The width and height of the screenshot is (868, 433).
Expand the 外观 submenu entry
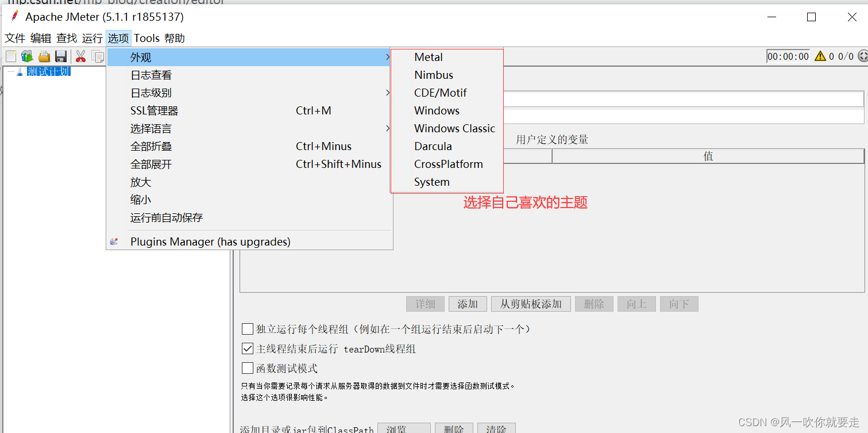pos(249,57)
